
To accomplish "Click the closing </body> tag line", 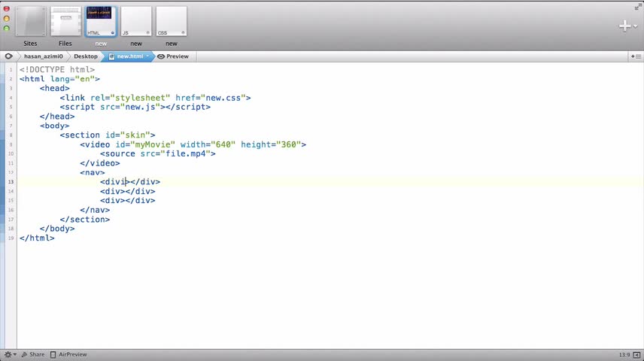I will (57, 229).
